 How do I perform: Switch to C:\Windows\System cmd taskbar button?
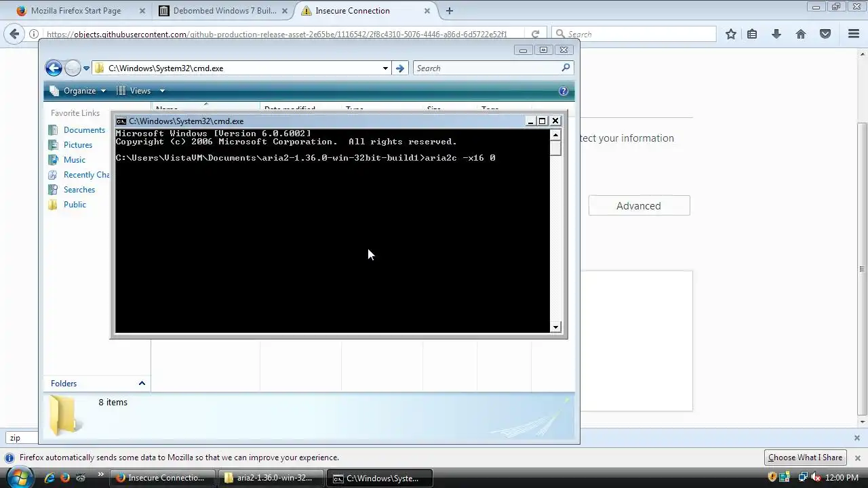click(x=379, y=478)
